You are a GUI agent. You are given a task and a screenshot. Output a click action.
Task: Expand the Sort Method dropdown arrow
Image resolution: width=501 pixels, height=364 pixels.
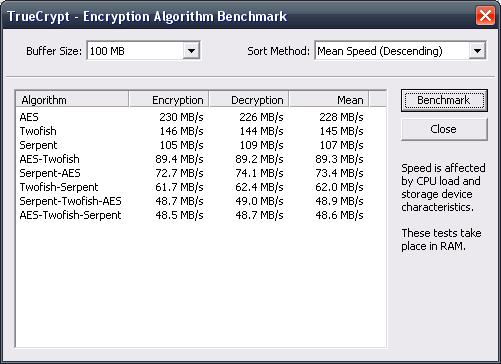coord(477,51)
